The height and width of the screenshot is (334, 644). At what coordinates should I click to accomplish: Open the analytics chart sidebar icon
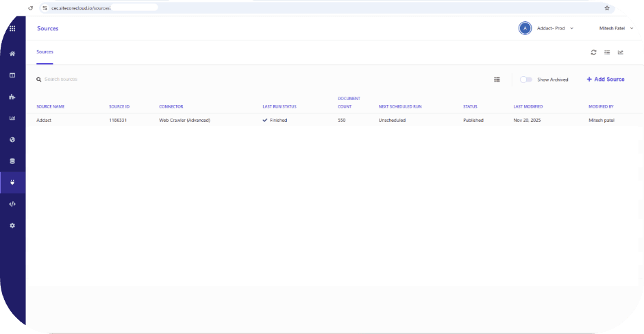point(12,118)
